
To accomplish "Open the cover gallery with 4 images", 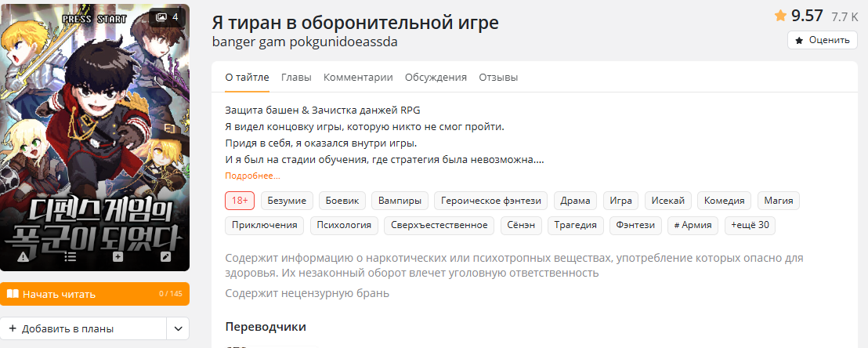I will click(x=167, y=16).
